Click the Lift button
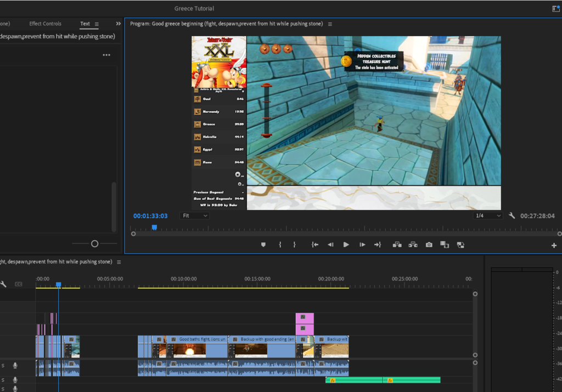The image size is (562, 392). pos(397,245)
